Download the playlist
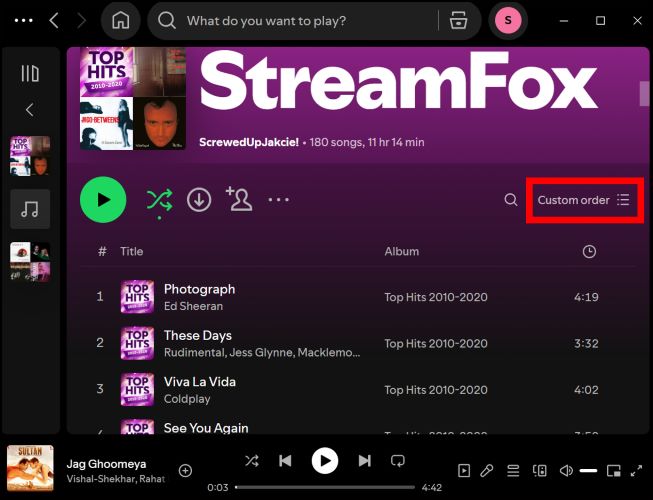Image resolution: width=653 pixels, height=500 pixels. [199, 200]
